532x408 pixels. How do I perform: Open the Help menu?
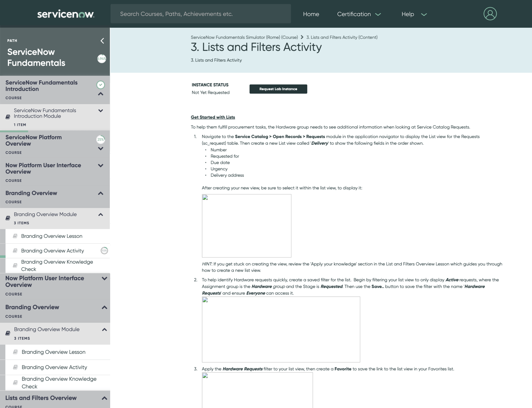click(408, 14)
